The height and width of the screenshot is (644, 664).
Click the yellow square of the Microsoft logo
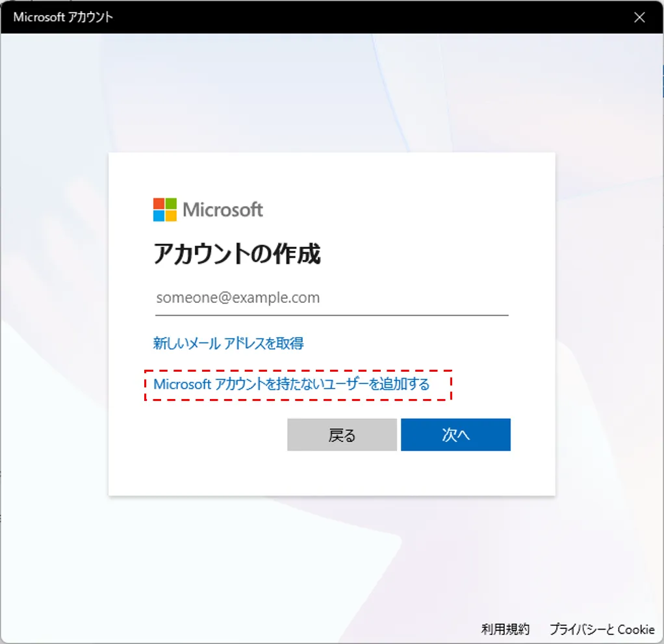[x=171, y=216]
